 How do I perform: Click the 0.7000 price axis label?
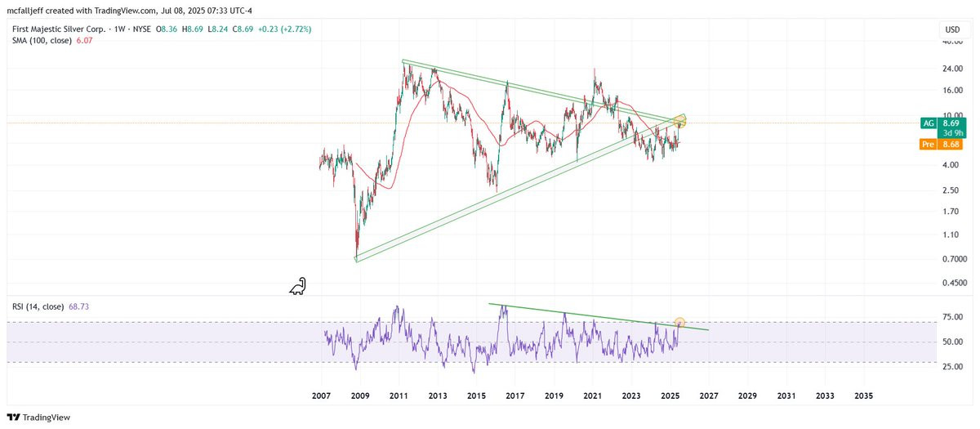tap(953, 259)
